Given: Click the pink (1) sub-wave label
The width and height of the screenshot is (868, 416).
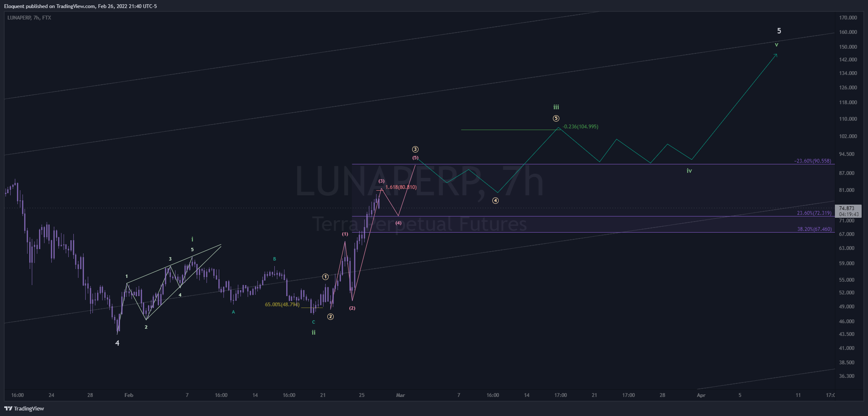Looking at the screenshot, I should (345, 234).
